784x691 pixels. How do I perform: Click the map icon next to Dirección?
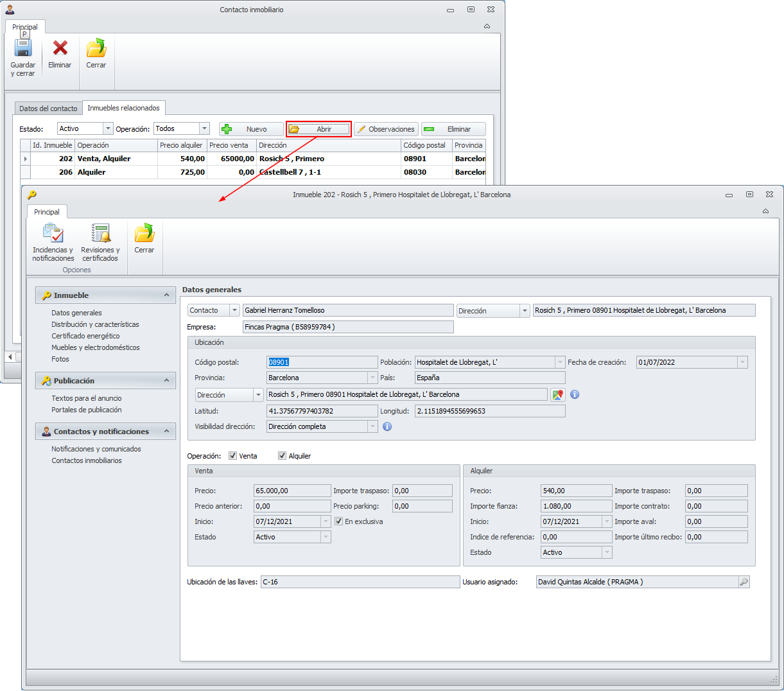pyautogui.click(x=557, y=395)
